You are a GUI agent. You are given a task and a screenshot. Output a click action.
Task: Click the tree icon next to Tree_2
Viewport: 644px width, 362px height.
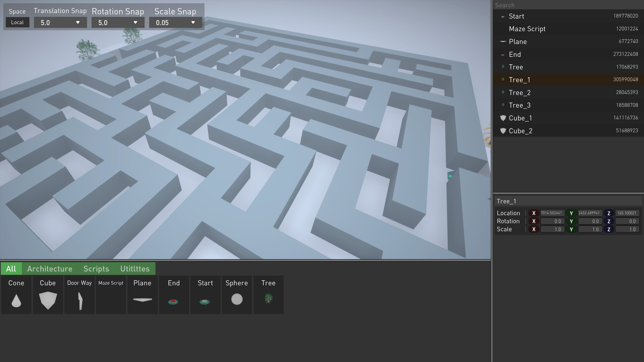[x=503, y=93]
